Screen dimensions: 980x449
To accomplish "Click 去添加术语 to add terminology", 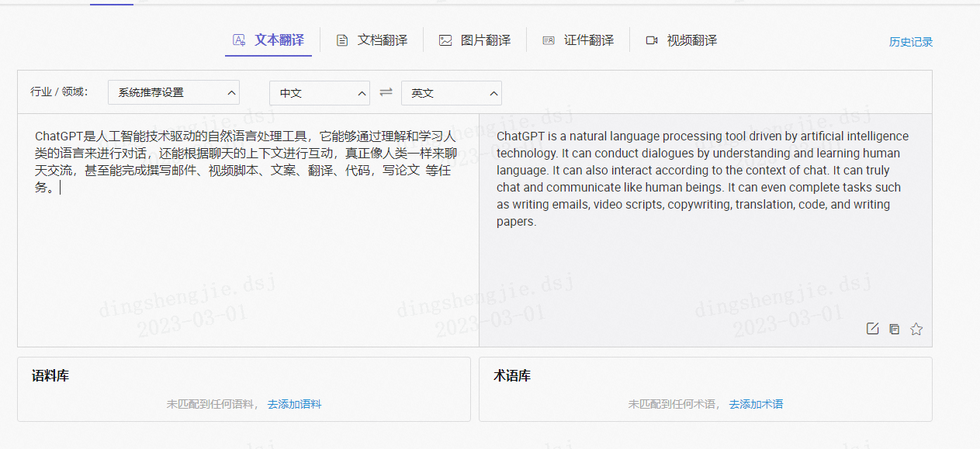I will (x=756, y=404).
